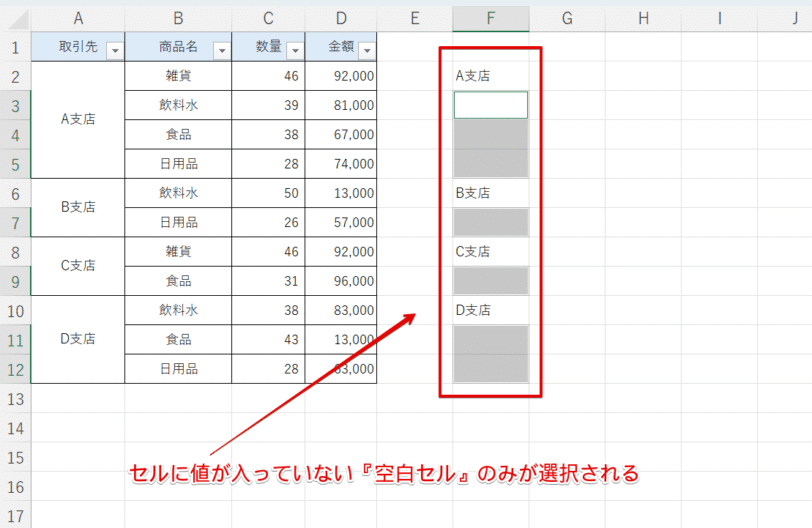The image size is (812, 528).
Task: Click quantity 31 cell
Action: tap(268, 281)
